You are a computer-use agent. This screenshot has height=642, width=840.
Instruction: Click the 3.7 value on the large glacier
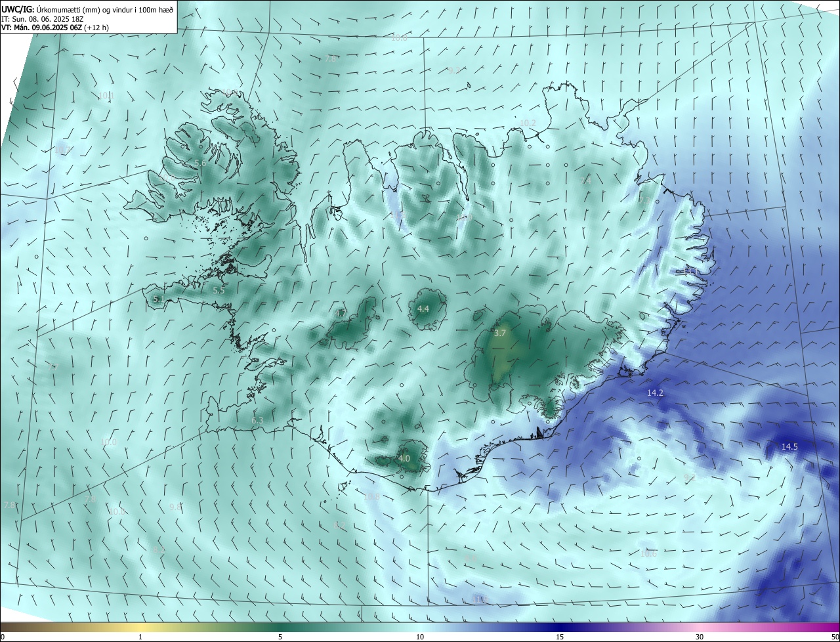click(500, 333)
